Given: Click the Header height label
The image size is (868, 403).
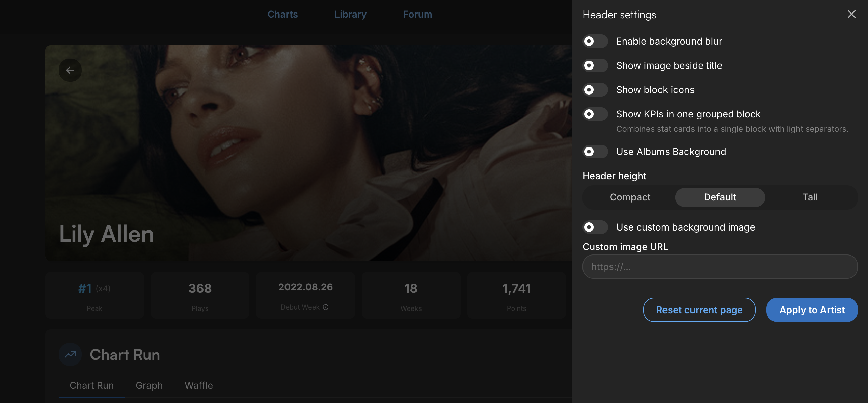Looking at the screenshot, I should [x=614, y=176].
